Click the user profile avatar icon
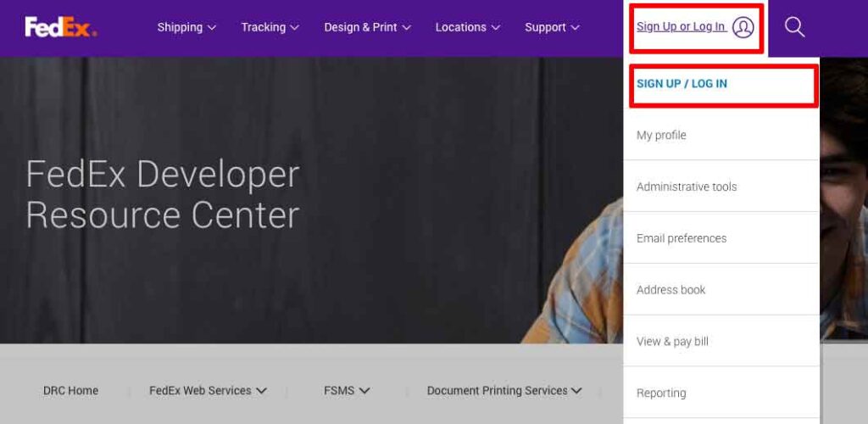Image resolution: width=868 pixels, height=424 pixels. click(x=743, y=27)
